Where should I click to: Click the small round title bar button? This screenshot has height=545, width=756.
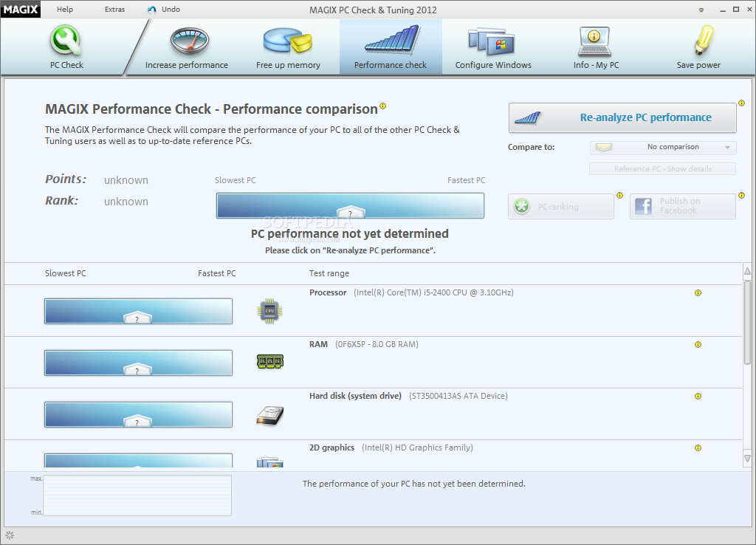(x=701, y=10)
